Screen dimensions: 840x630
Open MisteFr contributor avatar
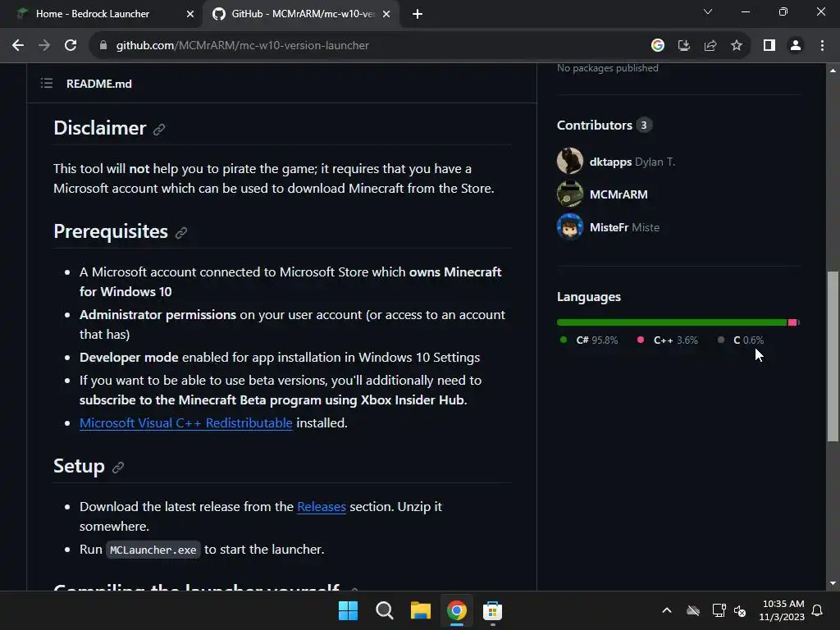[x=570, y=226]
